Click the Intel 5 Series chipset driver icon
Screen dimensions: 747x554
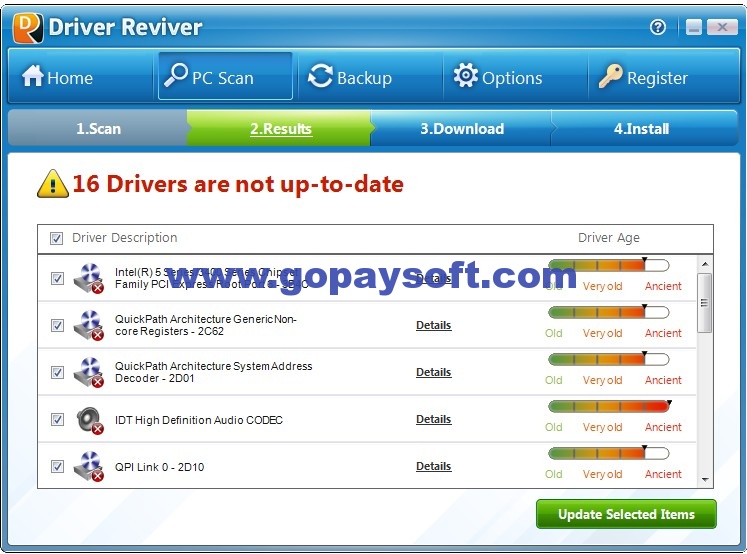(x=89, y=278)
